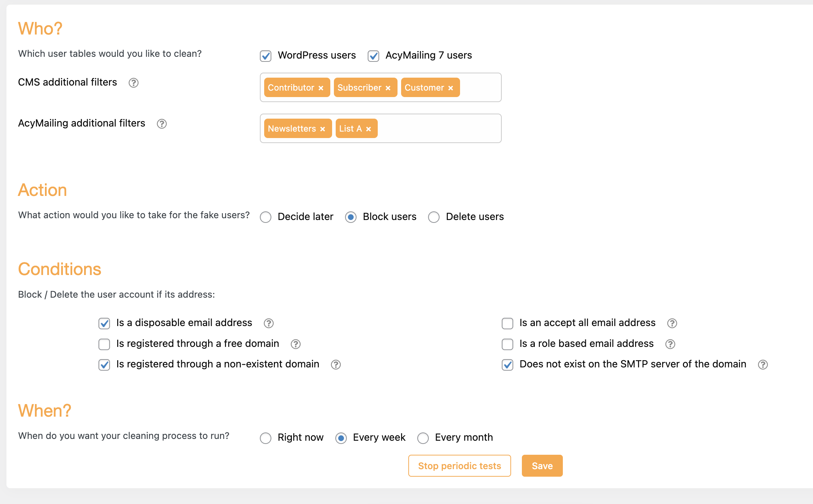
Task: Show help for SMTP server condition
Action: coord(763,365)
